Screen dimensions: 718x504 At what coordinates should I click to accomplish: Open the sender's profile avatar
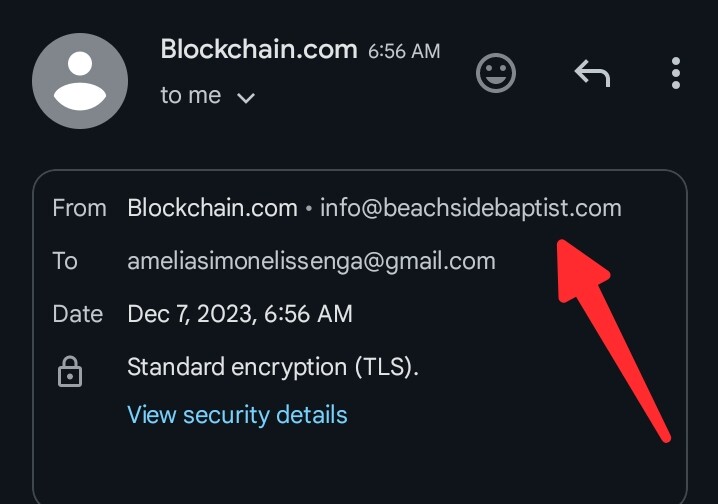point(80,81)
